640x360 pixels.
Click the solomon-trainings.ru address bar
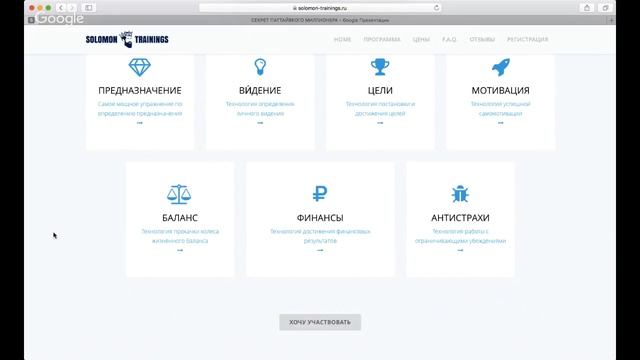pyautogui.click(x=320, y=8)
